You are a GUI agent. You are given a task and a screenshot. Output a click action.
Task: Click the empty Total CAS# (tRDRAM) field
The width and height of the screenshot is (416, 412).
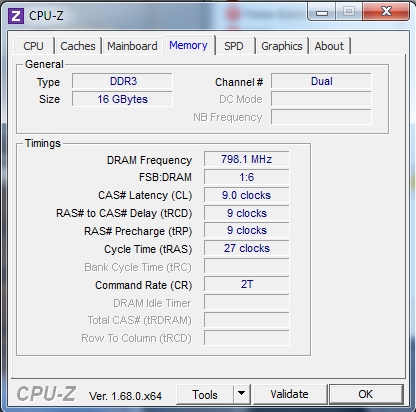247,320
